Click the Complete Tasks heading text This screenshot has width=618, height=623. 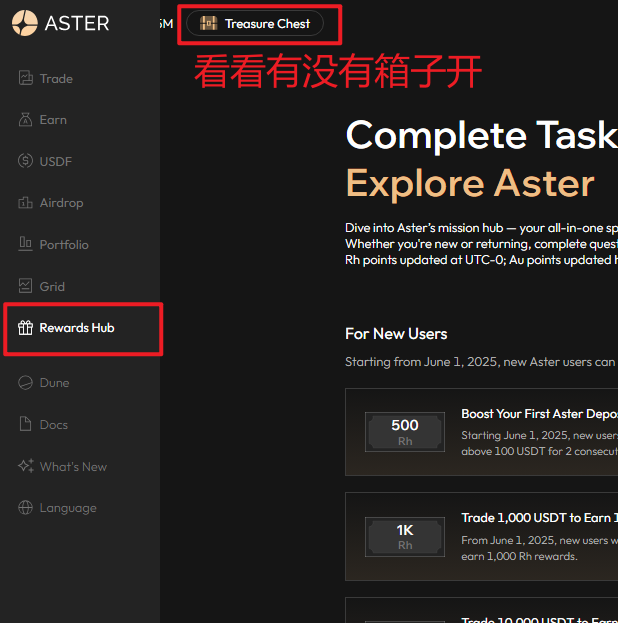[482, 135]
